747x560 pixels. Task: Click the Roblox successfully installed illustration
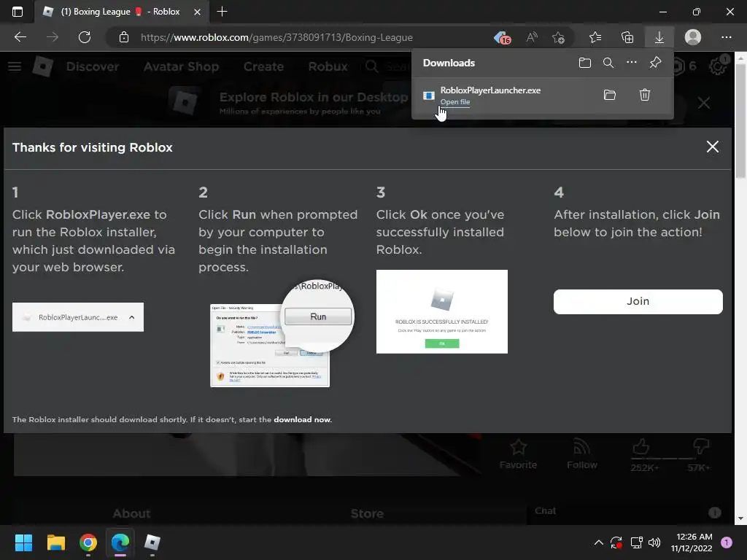(441, 312)
